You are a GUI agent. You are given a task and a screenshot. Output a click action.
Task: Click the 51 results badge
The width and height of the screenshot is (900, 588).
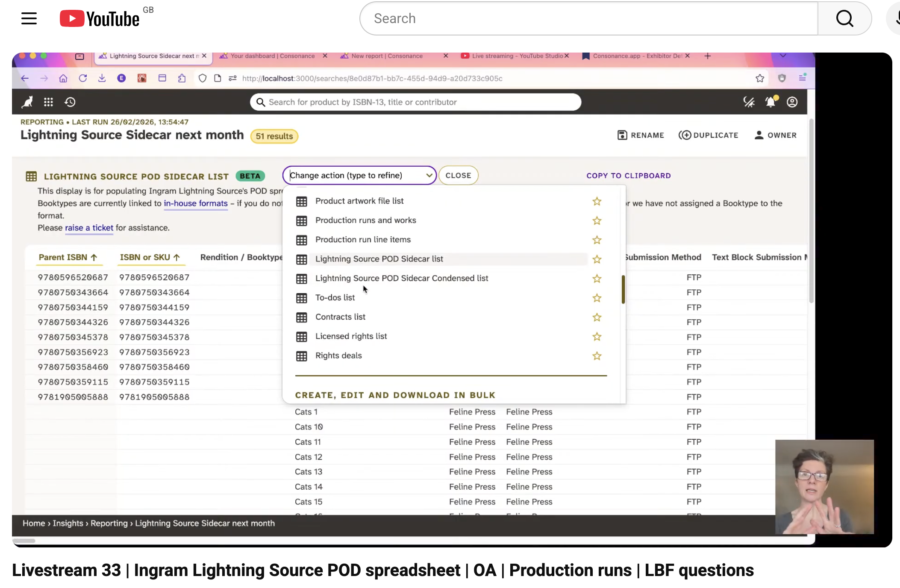point(274,136)
